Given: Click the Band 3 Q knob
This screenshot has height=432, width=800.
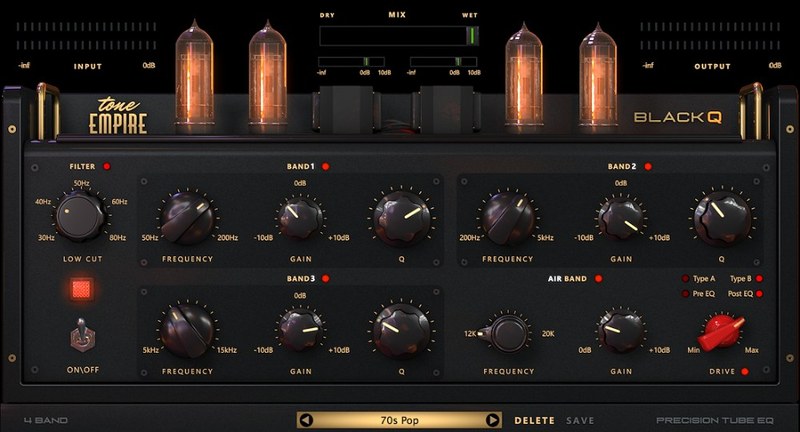Looking at the screenshot, I should click(402, 332).
